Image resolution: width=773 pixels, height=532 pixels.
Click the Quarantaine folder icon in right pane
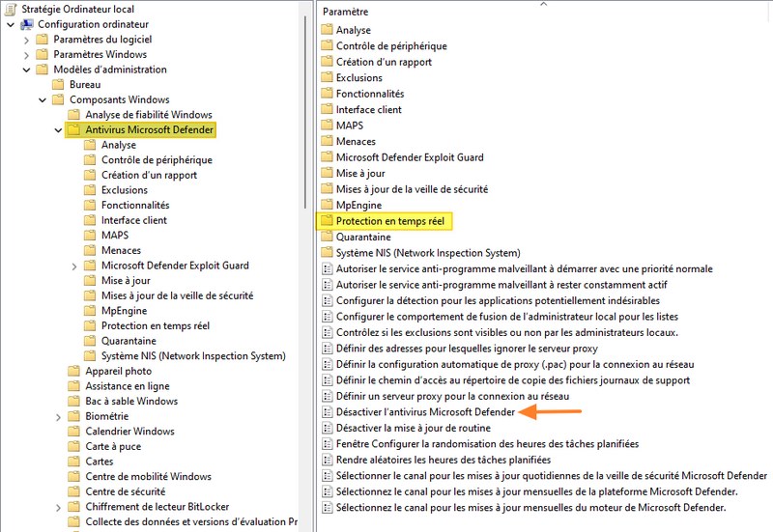327,237
